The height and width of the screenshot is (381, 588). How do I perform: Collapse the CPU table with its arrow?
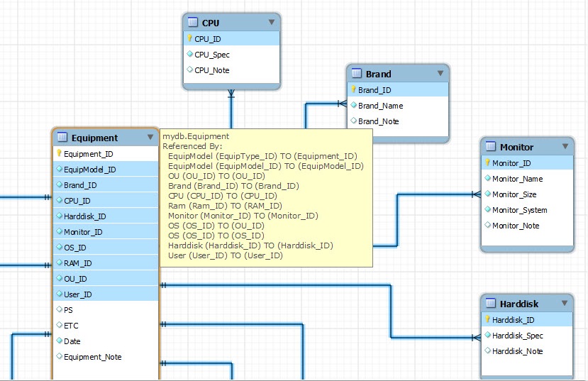point(272,22)
